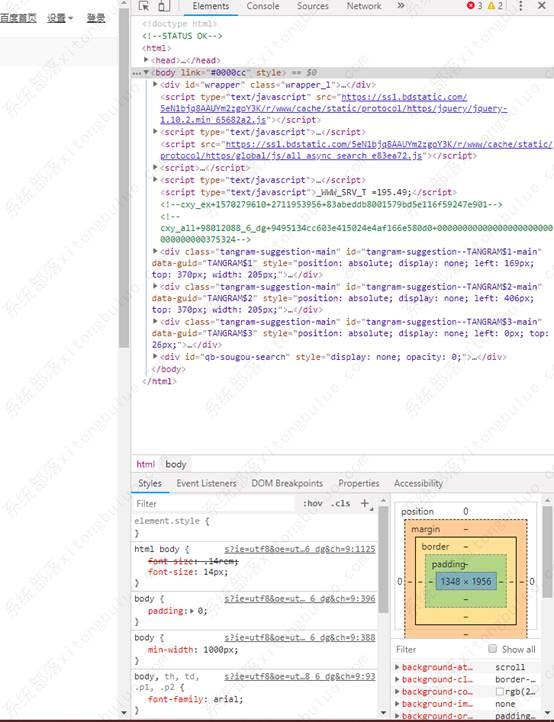Viewport: 554px width, 722px height.
Task: Click the red error count icon
Action: tap(470, 6)
